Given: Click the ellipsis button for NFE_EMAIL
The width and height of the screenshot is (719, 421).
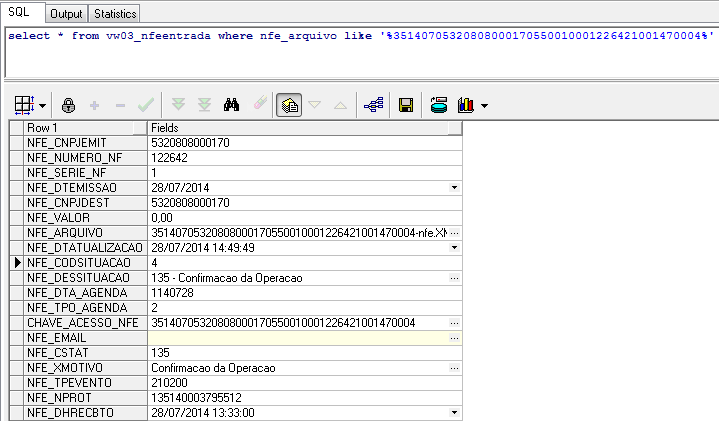Looking at the screenshot, I should click(454, 338).
